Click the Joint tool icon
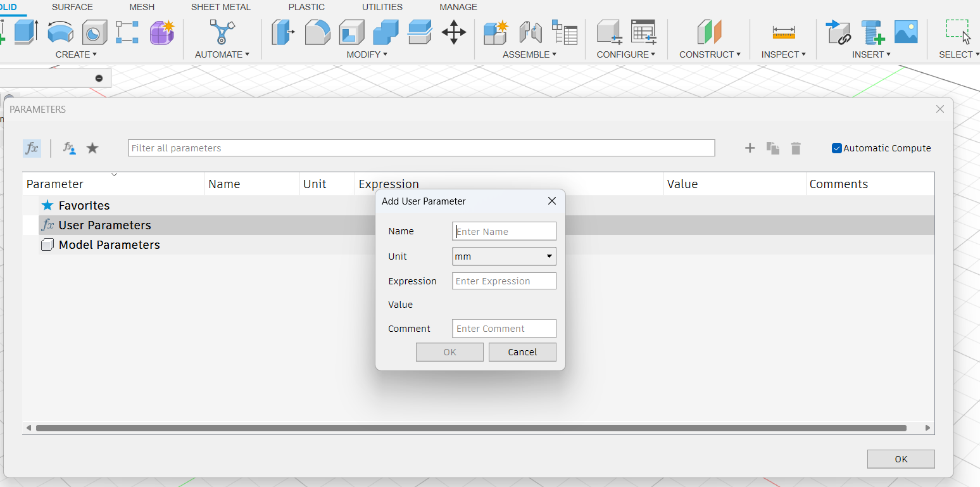 click(531, 32)
